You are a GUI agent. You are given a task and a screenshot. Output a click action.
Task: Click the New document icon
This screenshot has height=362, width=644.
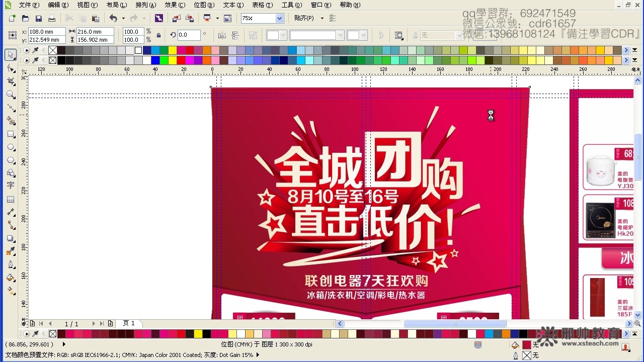coord(12,18)
